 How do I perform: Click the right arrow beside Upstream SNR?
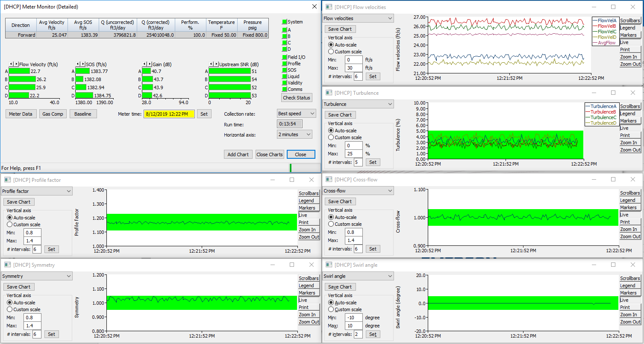coord(216,64)
